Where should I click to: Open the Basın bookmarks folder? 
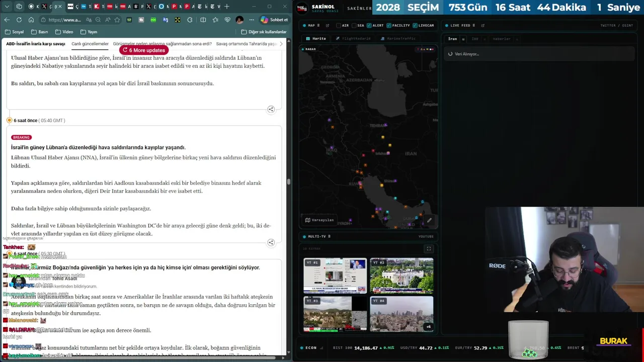(x=39, y=32)
